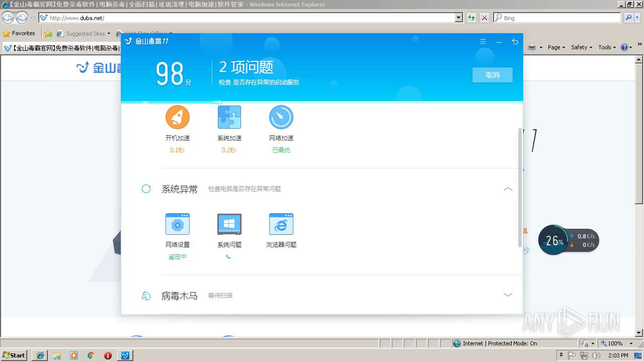Viewport: 644px width, 362px height.
Task: Open the address bar history dropdown
Action: coord(458,18)
